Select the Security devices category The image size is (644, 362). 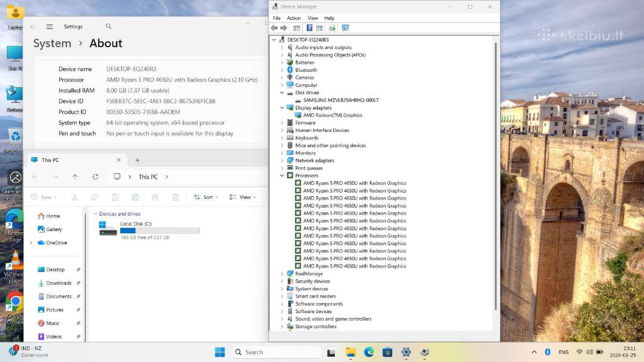308,281
